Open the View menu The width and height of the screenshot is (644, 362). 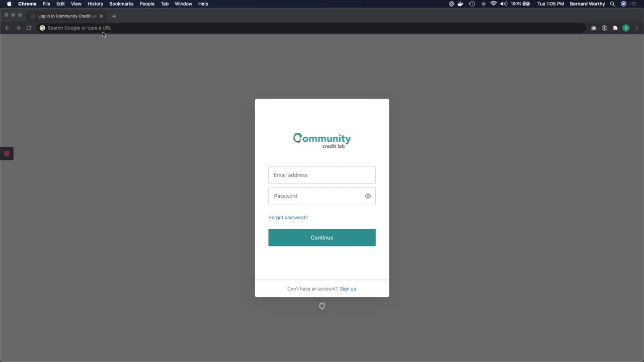tap(76, 4)
